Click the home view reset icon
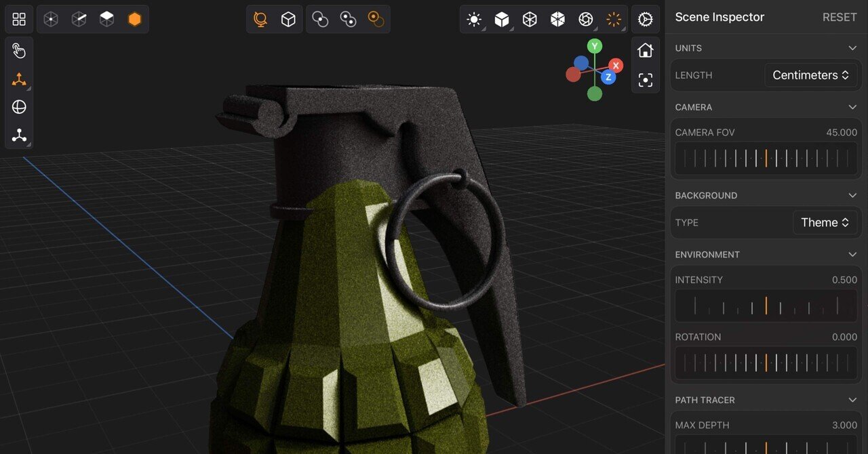The width and height of the screenshot is (868, 454). [646, 50]
